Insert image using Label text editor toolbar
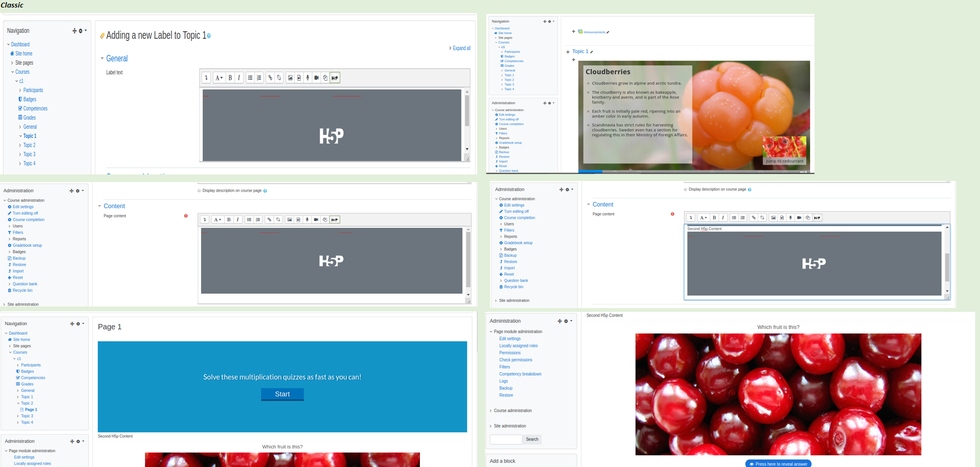Image resolution: width=980 pixels, height=467 pixels. pos(290,78)
